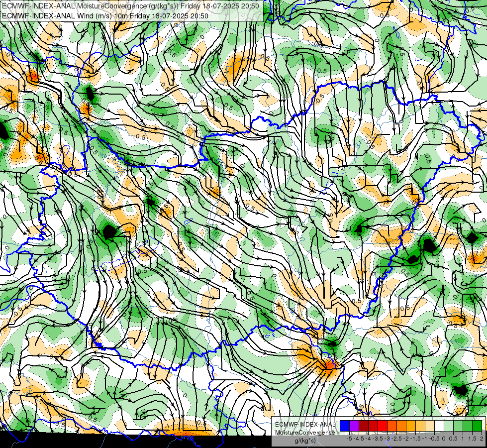Screen dimensions: 487x448
Task: Click the -5 tick label on the legend
Action: click(x=349, y=439)
